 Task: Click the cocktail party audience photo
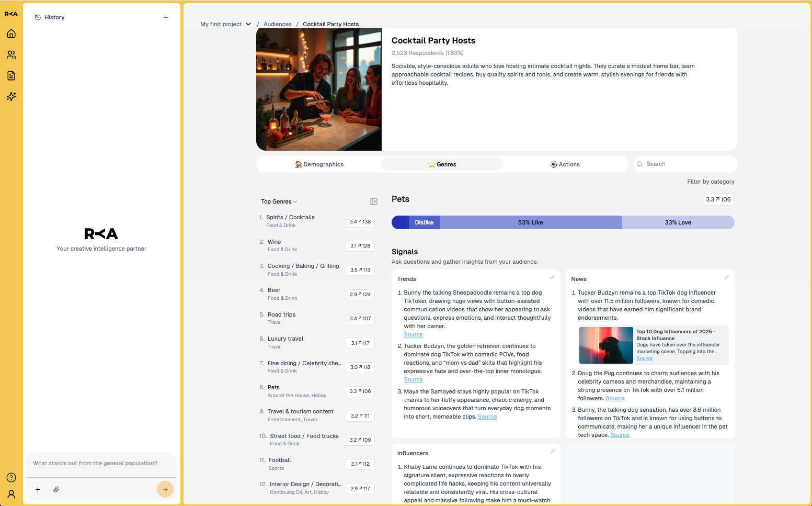tap(319, 89)
